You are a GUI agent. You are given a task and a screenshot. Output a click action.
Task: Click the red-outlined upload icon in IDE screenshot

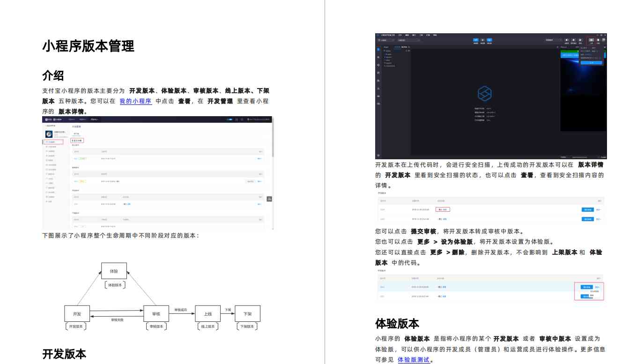click(x=591, y=41)
